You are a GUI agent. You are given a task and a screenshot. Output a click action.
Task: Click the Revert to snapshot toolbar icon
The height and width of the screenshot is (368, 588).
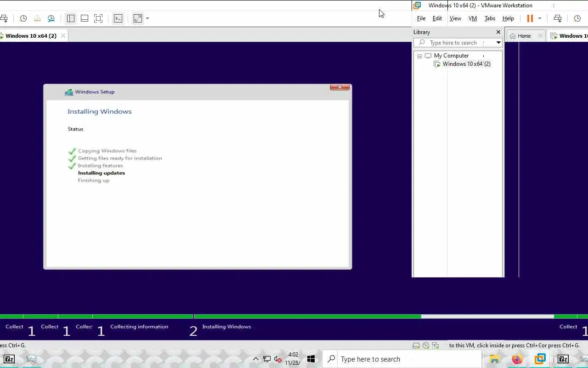point(37,18)
